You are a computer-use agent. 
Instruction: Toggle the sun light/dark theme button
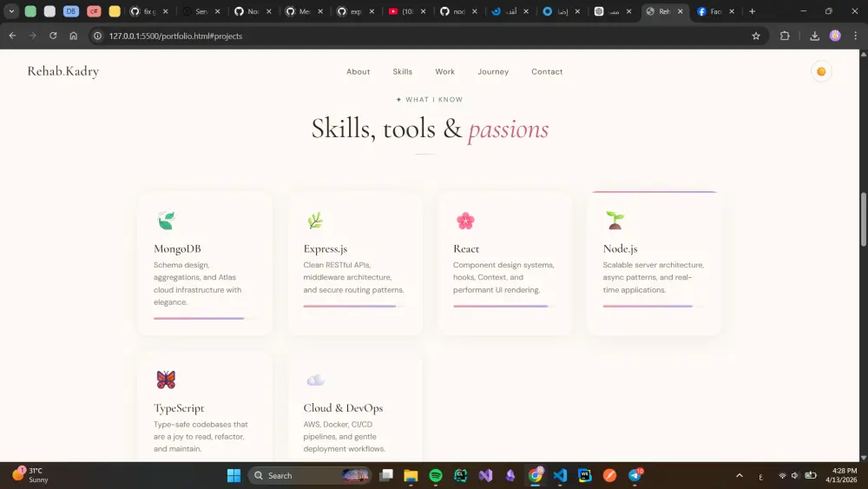[x=821, y=71]
